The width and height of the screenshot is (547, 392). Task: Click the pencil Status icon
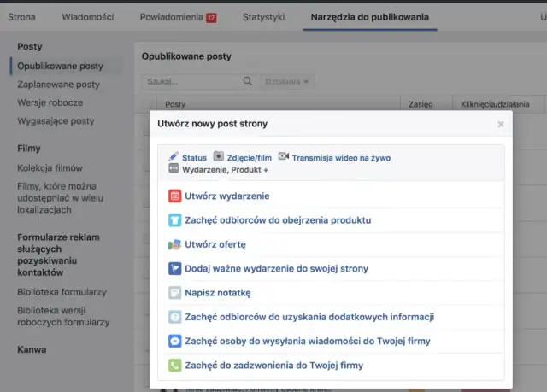point(174,156)
